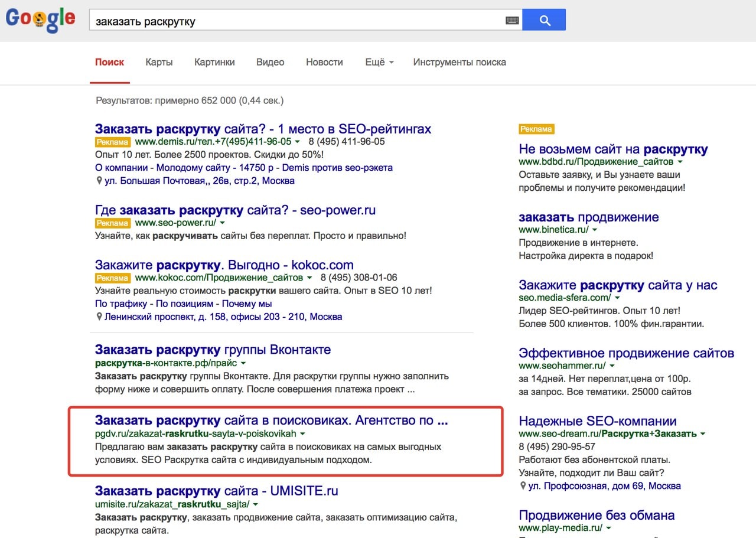Open ad Продвижение без обмана
Viewport: 756px width, 538px height.
pyautogui.click(x=597, y=515)
